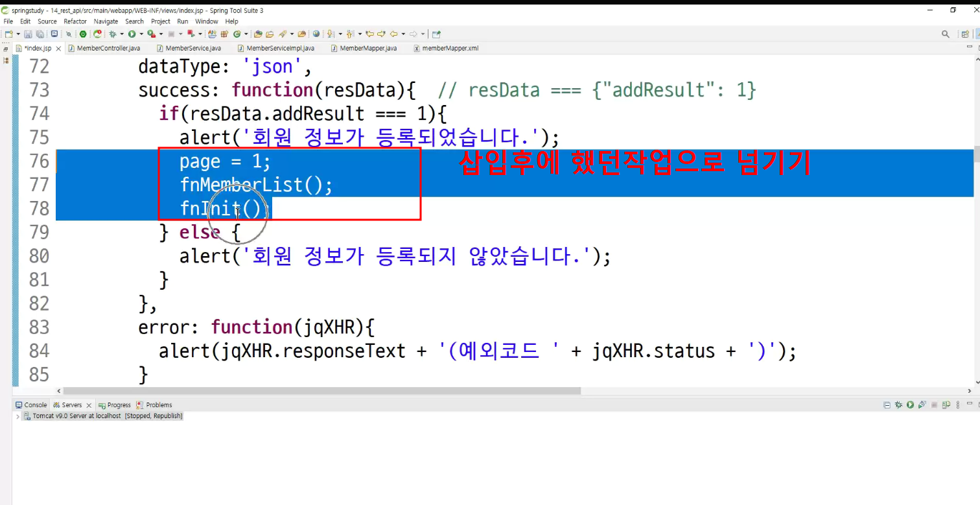Image resolution: width=980 pixels, height=505 pixels.
Task: Click the Publish to server icon in Servers panel
Action: [x=946, y=405]
